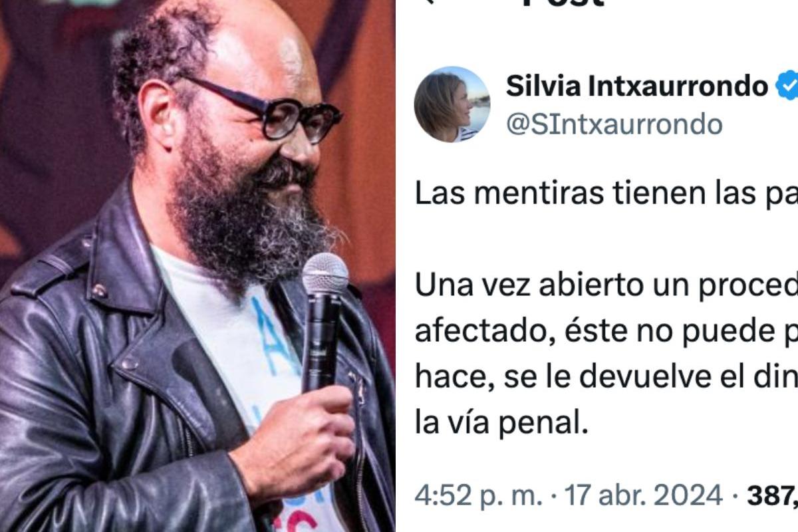Click the line 'hace, se le devuelve el din'

tap(606, 377)
